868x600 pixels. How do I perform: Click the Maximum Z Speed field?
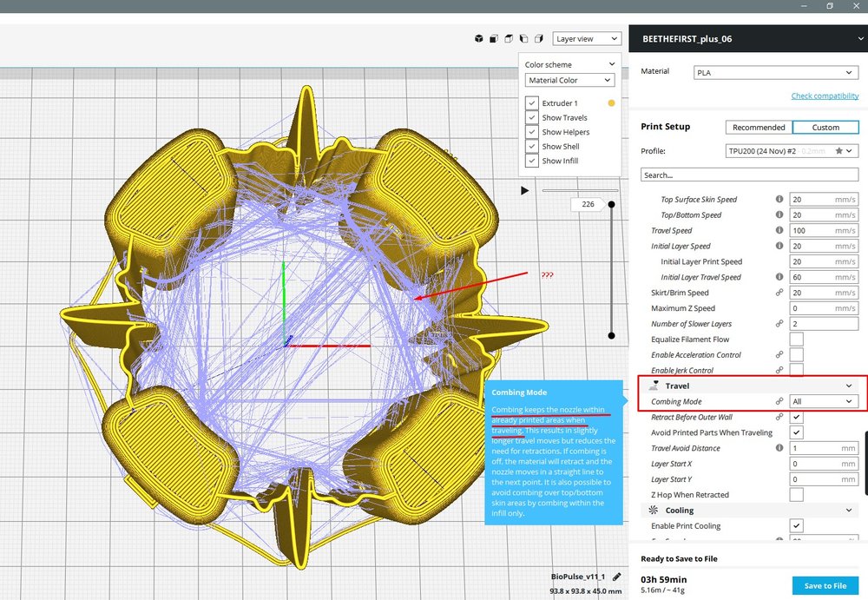click(824, 308)
